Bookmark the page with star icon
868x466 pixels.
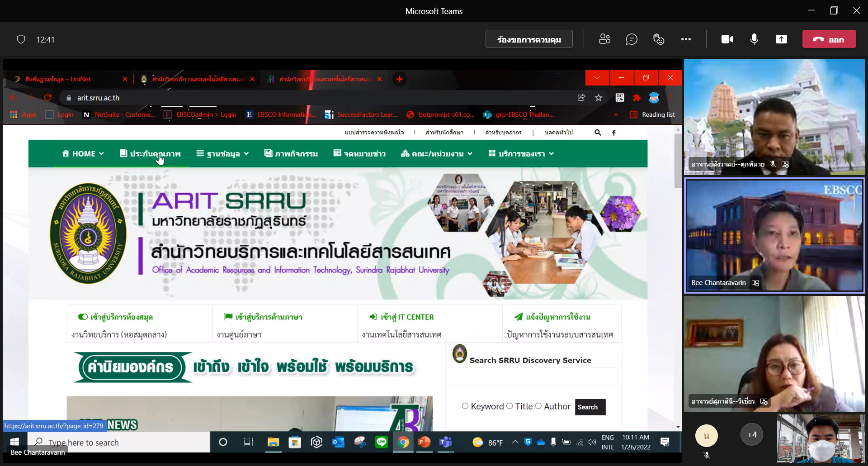(599, 98)
